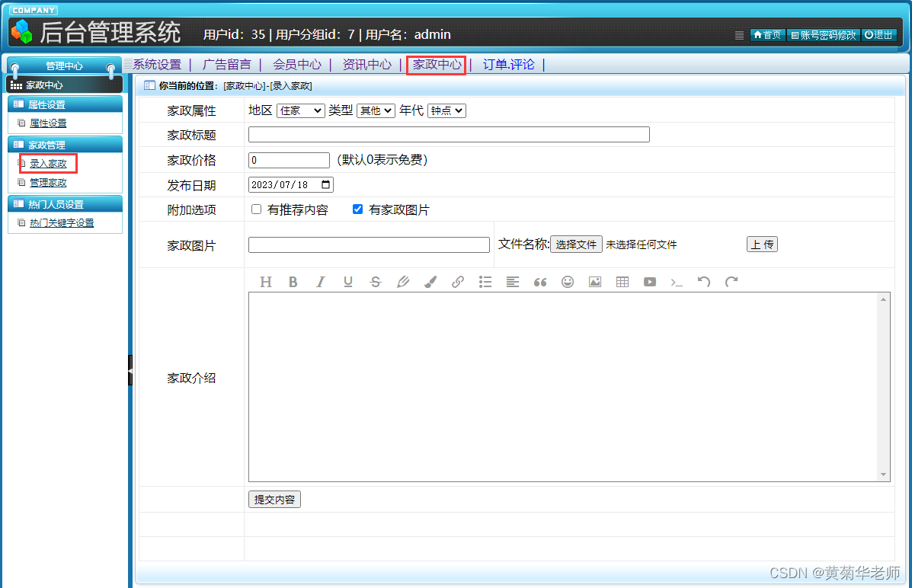The image size is (912, 588).
Task: Enable the 有推荐内容 checkbox
Action: click(256, 209)
